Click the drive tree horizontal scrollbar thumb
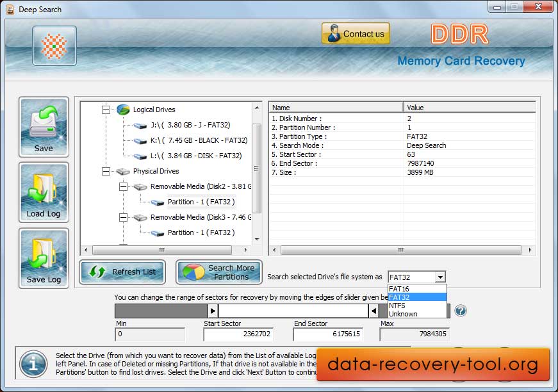 pyautogui.click(x=162, y=250)
